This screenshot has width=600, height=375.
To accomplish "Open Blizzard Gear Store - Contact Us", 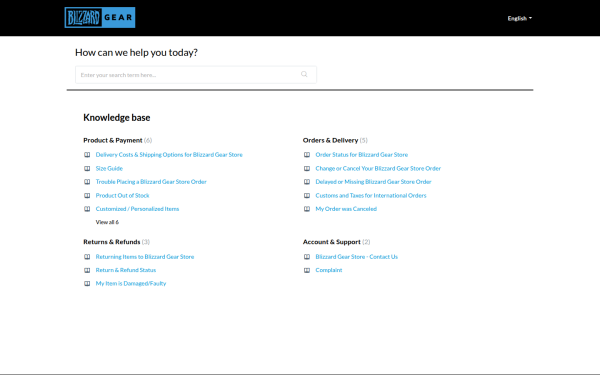I will (x=357, y=257).
